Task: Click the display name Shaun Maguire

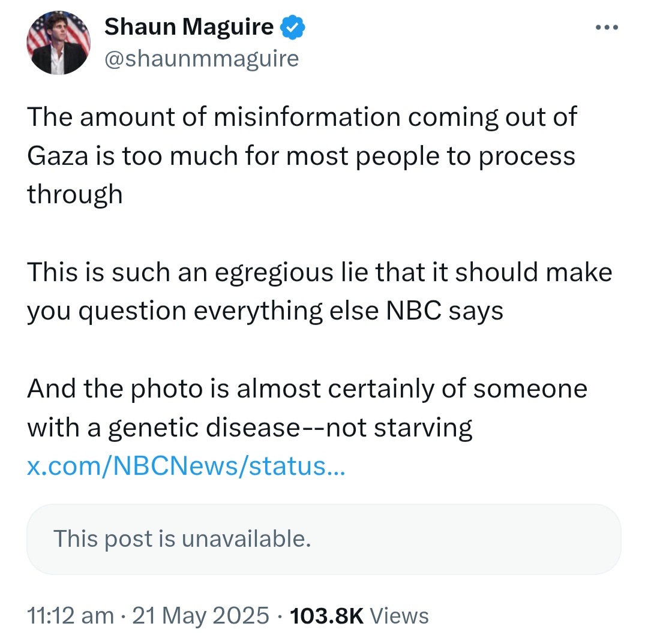Action: [189, 27]
